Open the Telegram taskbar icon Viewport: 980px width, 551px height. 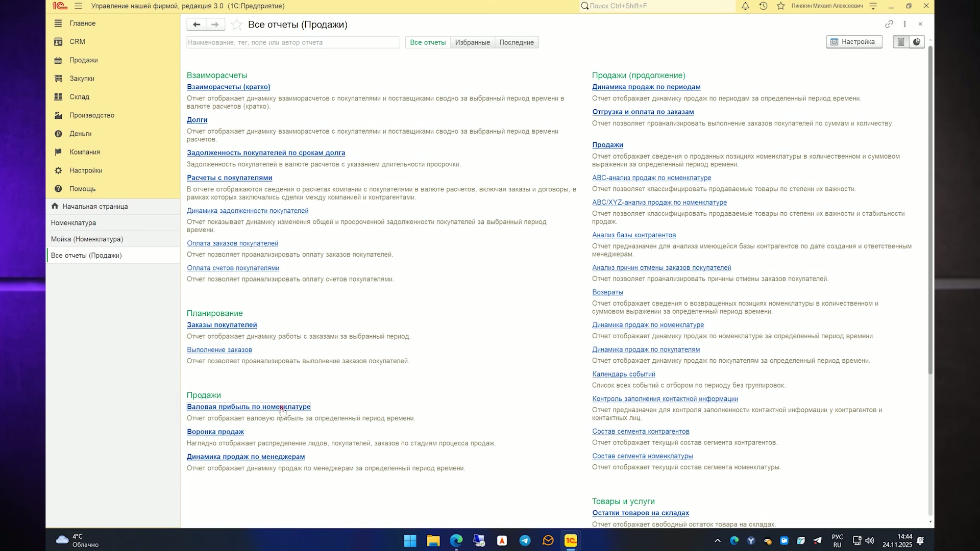pyautogui.click(x=525, y=541)
